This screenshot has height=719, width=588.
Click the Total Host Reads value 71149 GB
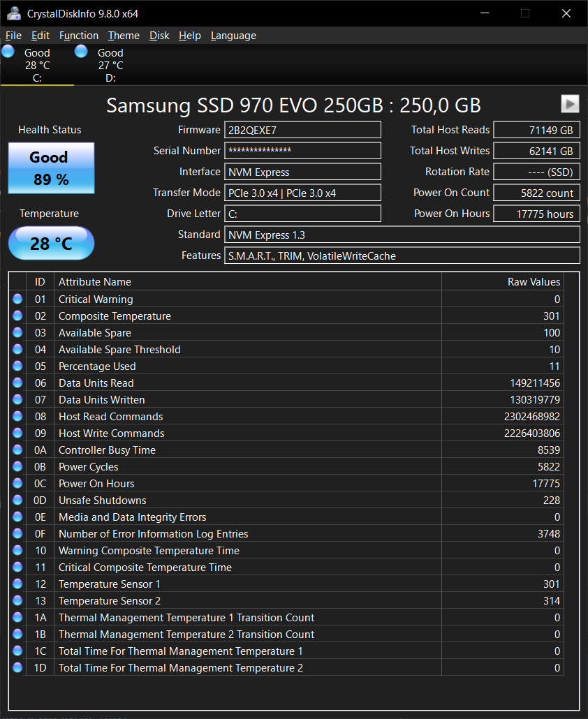[536, 130]
